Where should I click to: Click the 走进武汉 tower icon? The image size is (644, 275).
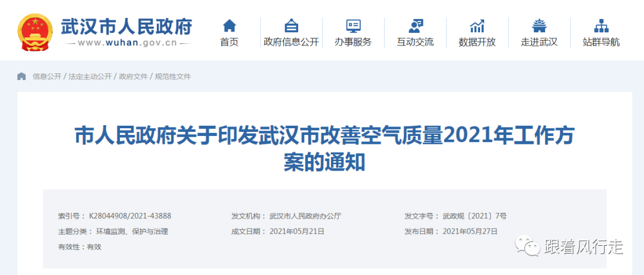coord(539,26)
